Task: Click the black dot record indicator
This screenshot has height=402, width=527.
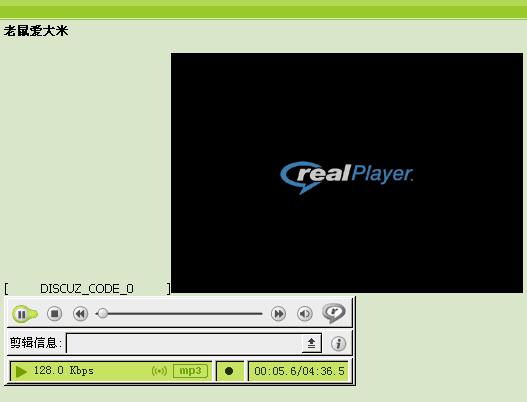Action: [x=229, y=371]
